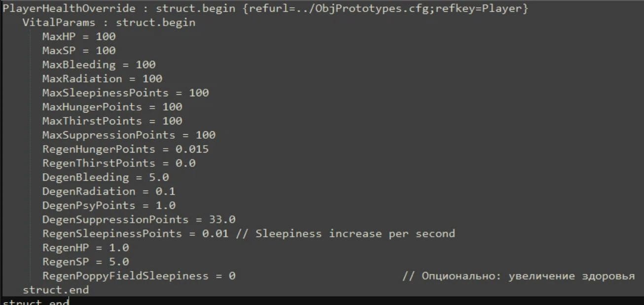Click on the DegenRadiation parameter

click(x=89, y=191)
